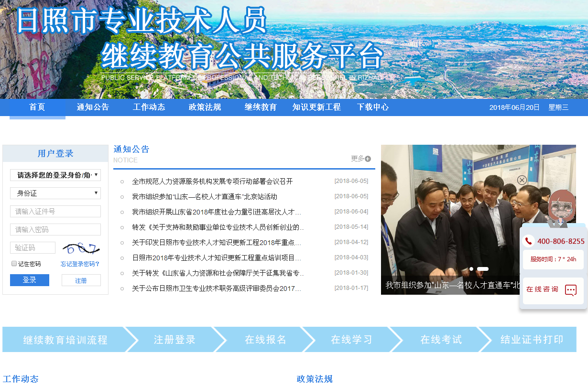Click the cartoon mascot avatar in service widget
The height and width of the screenshot is (385, 588).
[x=561, y=207]
